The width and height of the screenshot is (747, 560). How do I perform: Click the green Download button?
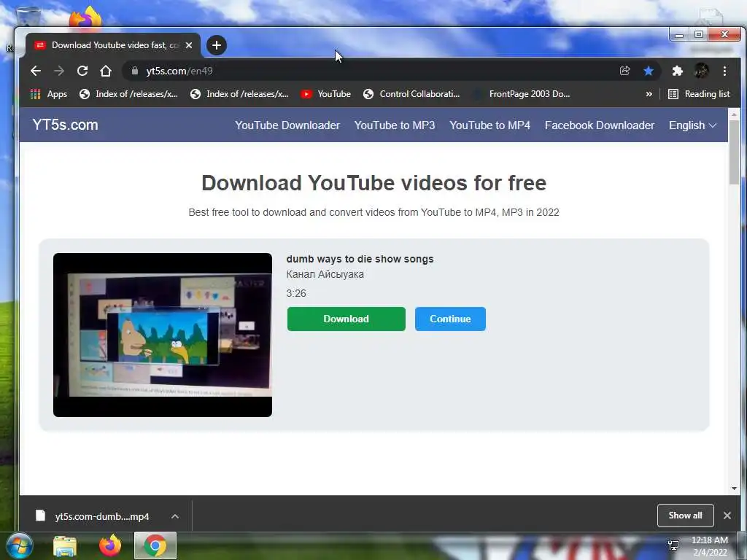pyautogui.click(x=347, y=319)
